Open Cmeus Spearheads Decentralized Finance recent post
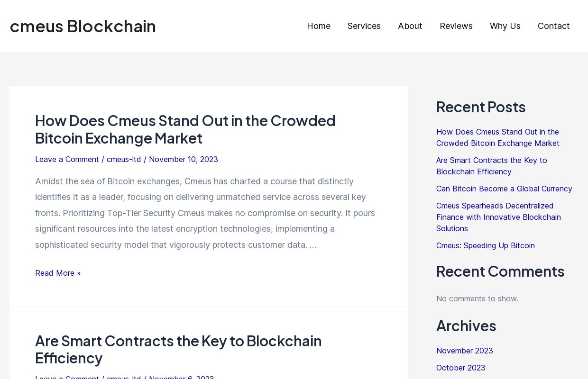Image resolution: width=588 pixels, height=379 pixels. [498, 217]
